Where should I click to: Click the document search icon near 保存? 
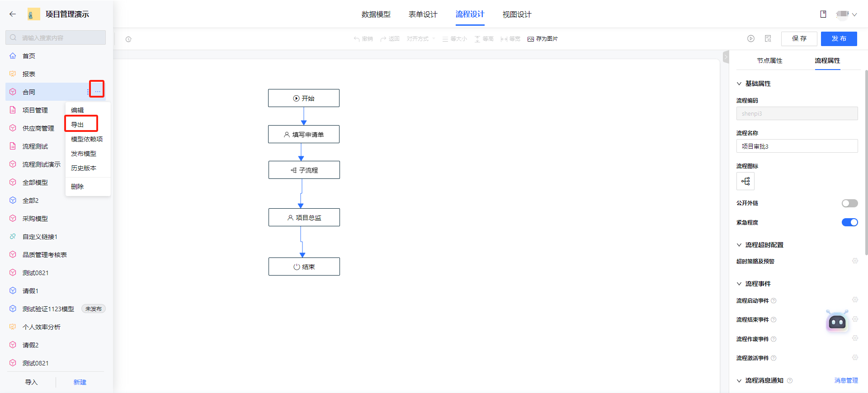pyautogui.click(x=768, y=38)
